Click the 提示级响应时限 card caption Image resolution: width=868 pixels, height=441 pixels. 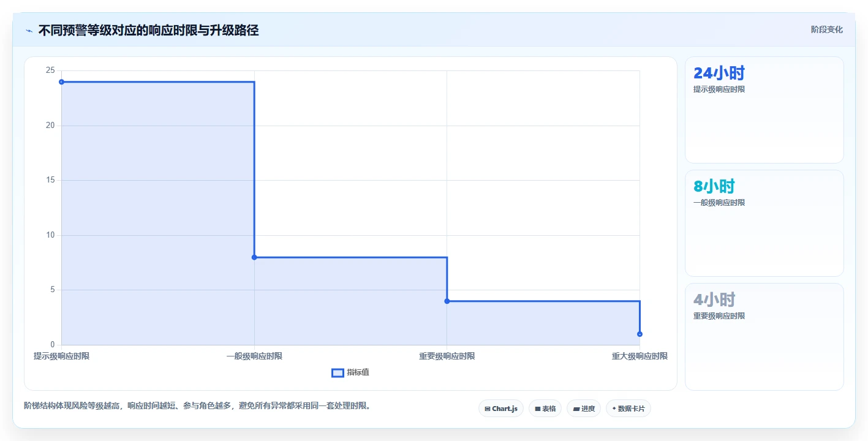tap(719, 89)
